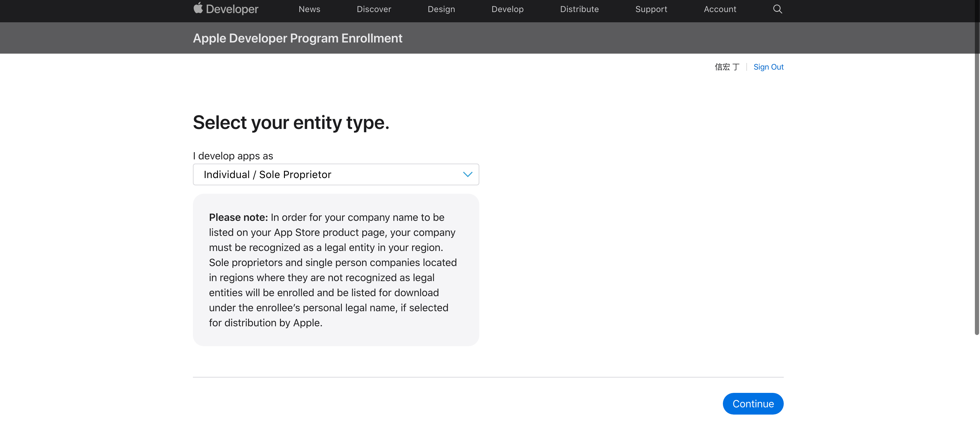This screenshot has width=980, height=445.
Task: Expand dropdown via blue chevron arrow
Action: [x=467, y=174]
